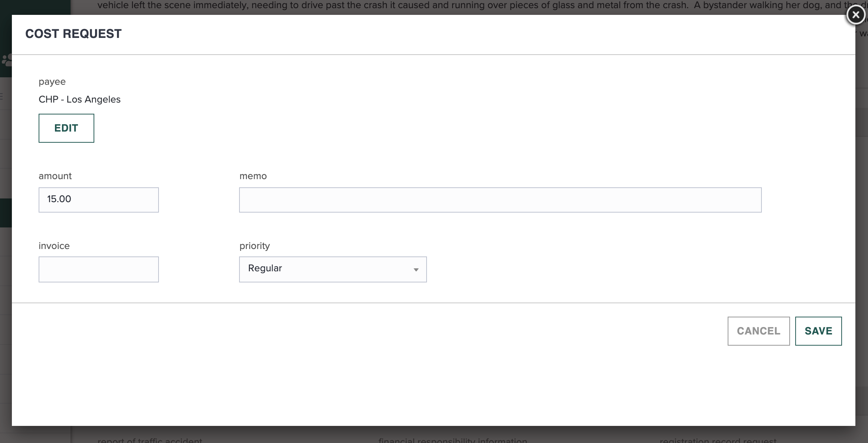Click the 'invoice' field label
868x443 pixels.
[54, 246]
